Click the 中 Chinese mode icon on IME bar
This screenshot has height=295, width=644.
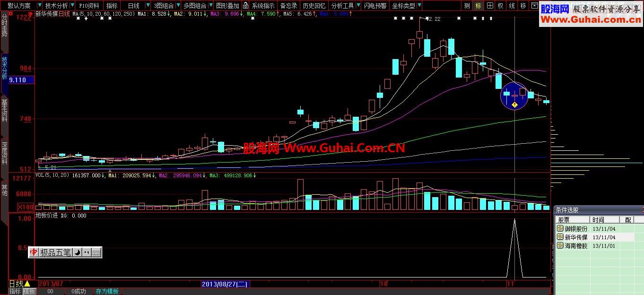pos(34,252)
